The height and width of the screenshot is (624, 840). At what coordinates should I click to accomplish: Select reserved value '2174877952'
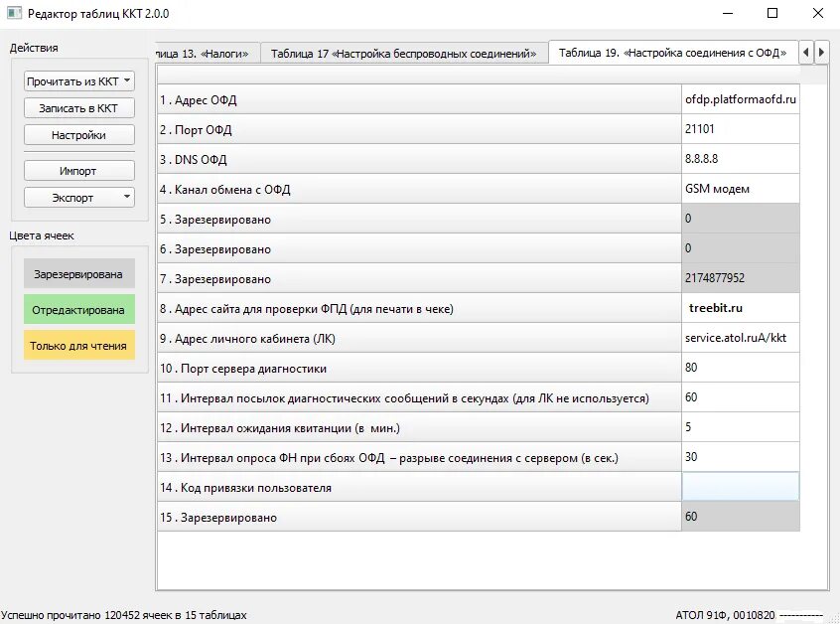pyautogui.click(x=741, y=278)
